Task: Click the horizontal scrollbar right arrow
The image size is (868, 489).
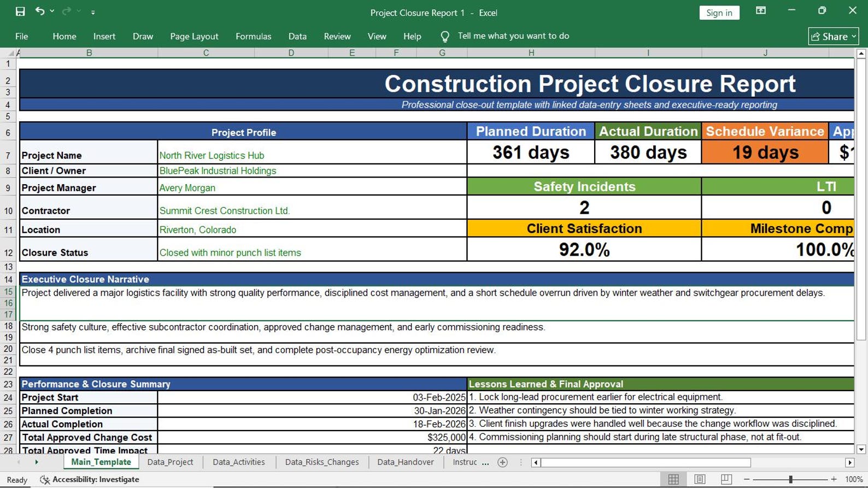Action: [x=849, y=463]
